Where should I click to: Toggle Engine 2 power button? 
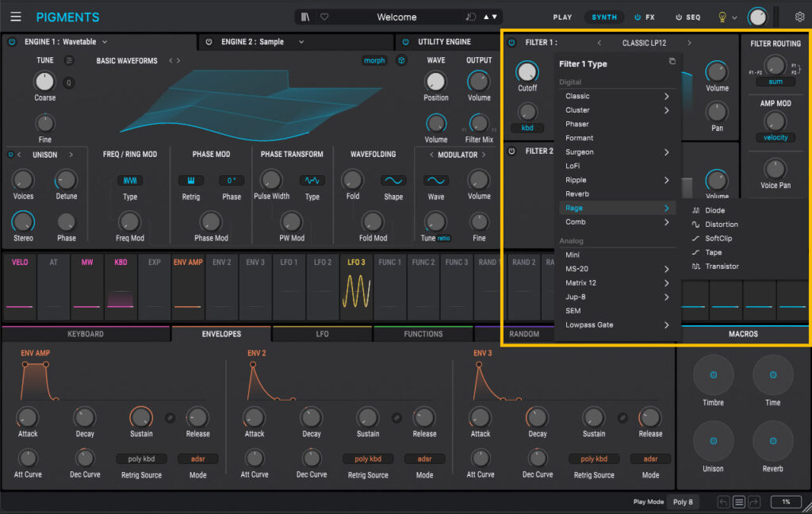[x=209, y=41]
